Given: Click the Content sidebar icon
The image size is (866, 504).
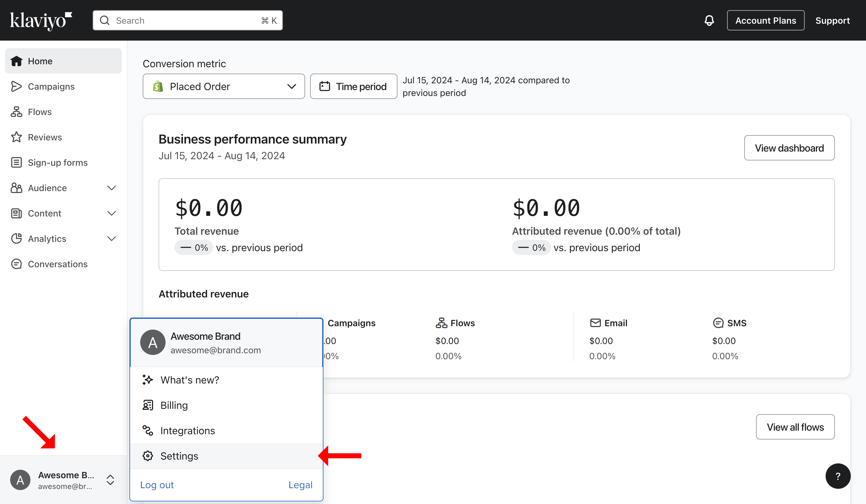Looking at the screenshot, I should coord(16,213).
